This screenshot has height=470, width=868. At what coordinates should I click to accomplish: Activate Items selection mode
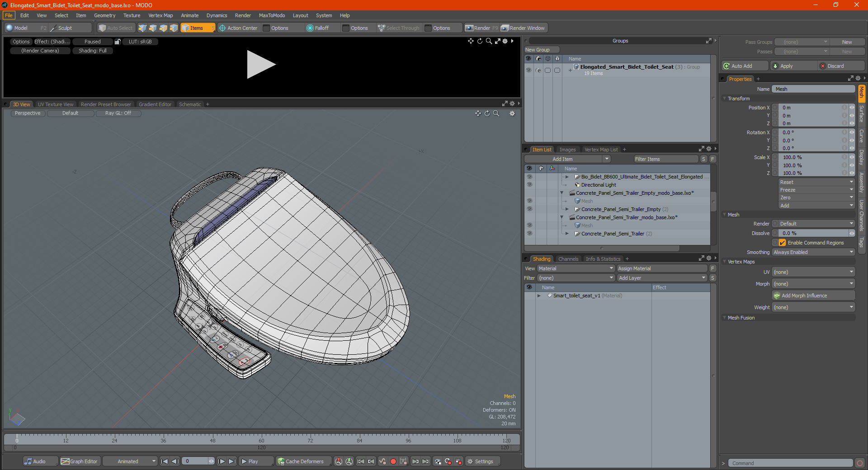[198, 28]
